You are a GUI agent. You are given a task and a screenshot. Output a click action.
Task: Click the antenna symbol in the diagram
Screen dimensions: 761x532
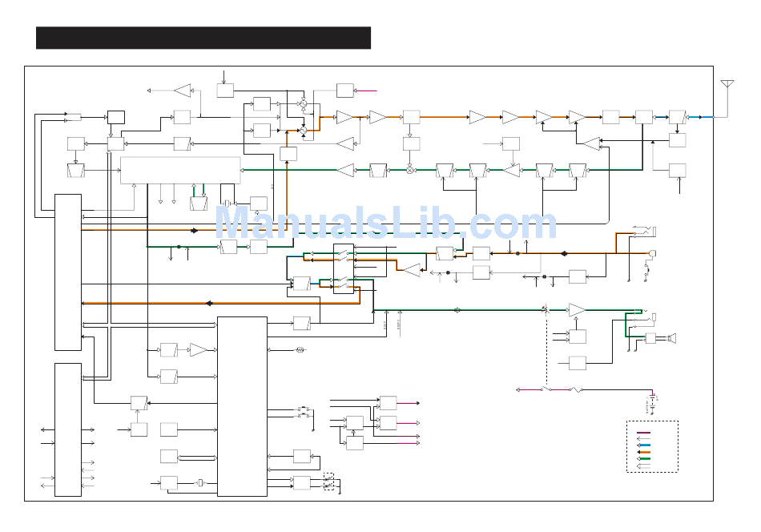(727, 83)
